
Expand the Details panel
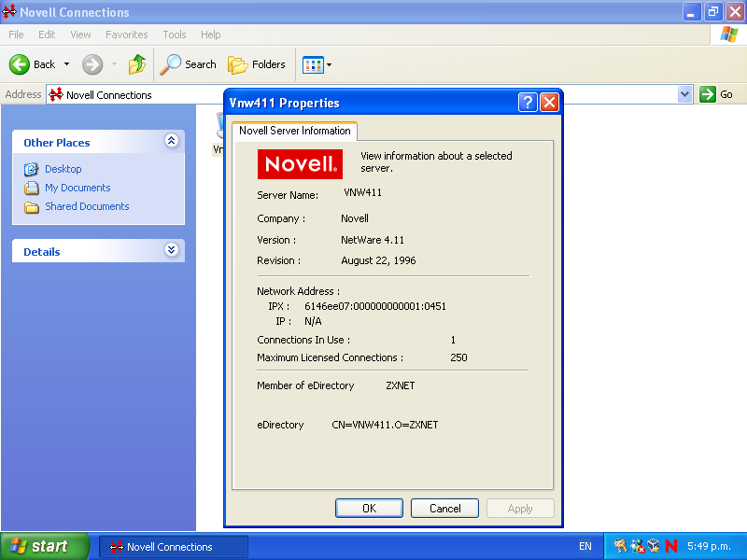(x=171, y=249)
